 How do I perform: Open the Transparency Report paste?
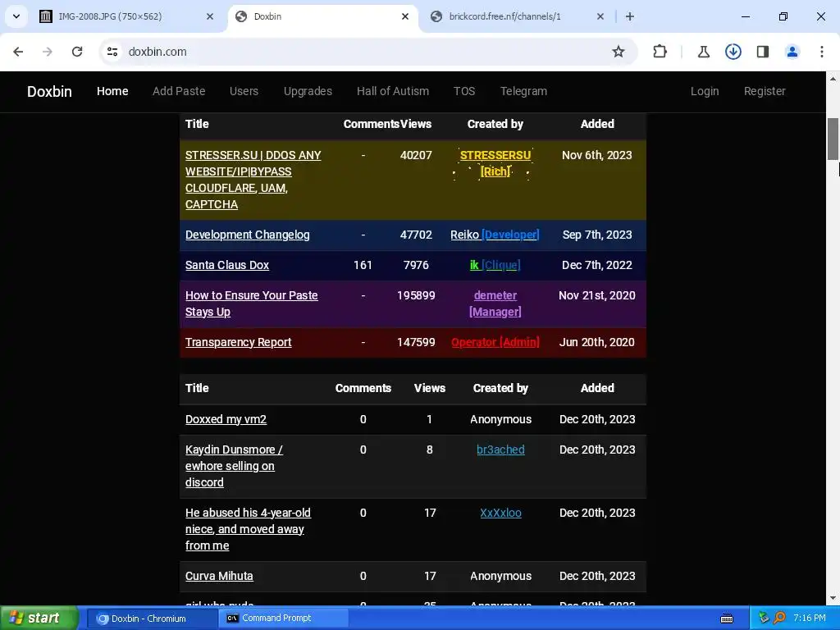[x=239, y=342]
